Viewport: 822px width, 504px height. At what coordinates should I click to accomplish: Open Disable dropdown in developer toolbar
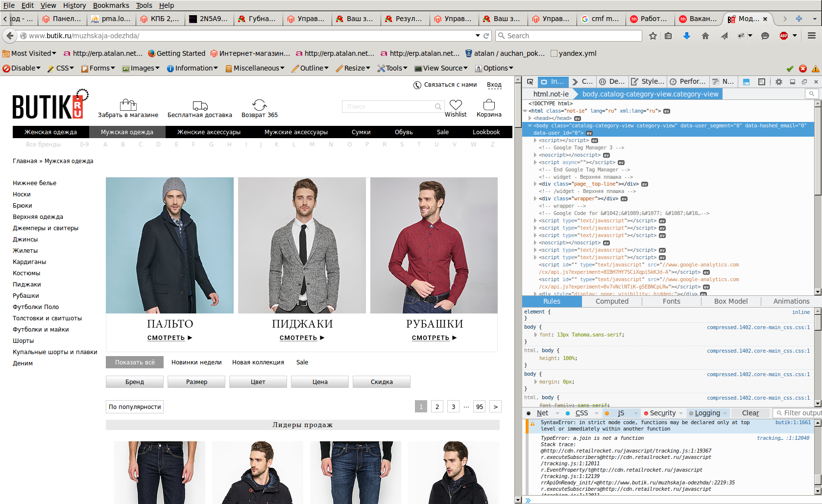coord(22,69)
